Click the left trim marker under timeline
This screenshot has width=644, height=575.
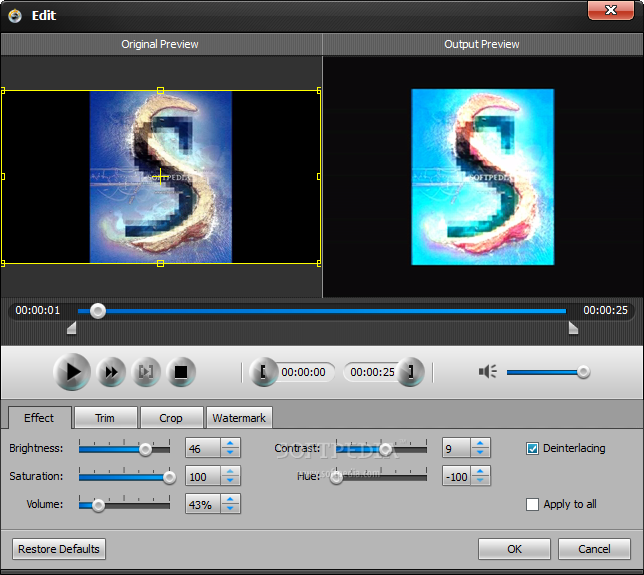tap(71, 328)
